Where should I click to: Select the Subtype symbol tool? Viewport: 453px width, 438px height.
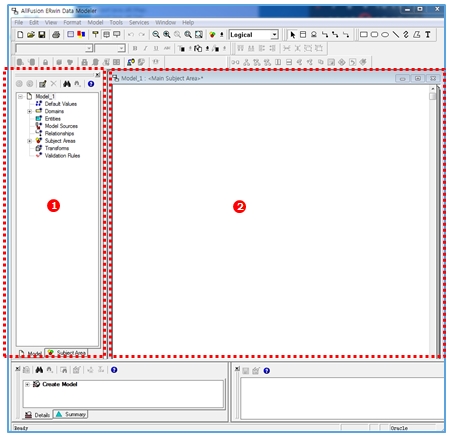tap(314, 35)
